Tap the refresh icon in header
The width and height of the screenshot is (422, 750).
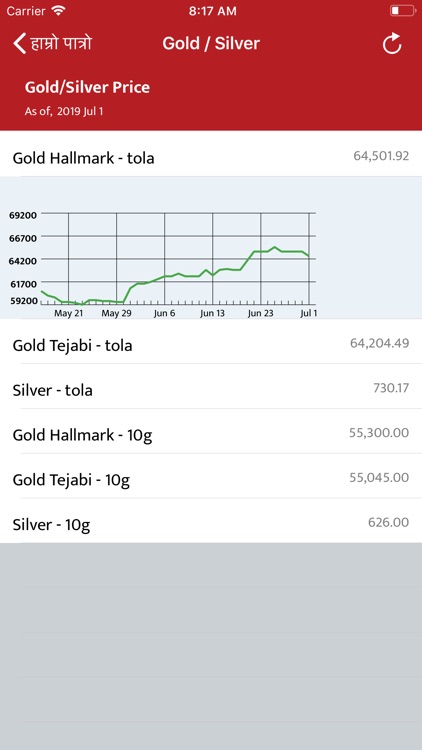point(392,44)
